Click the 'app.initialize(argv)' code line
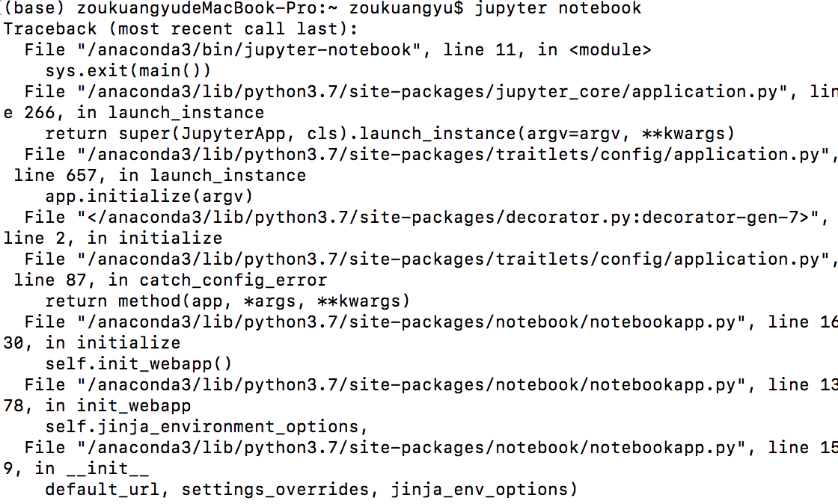Image resolution: width=838 pixels, height=504 pixels. click(149, 197)
